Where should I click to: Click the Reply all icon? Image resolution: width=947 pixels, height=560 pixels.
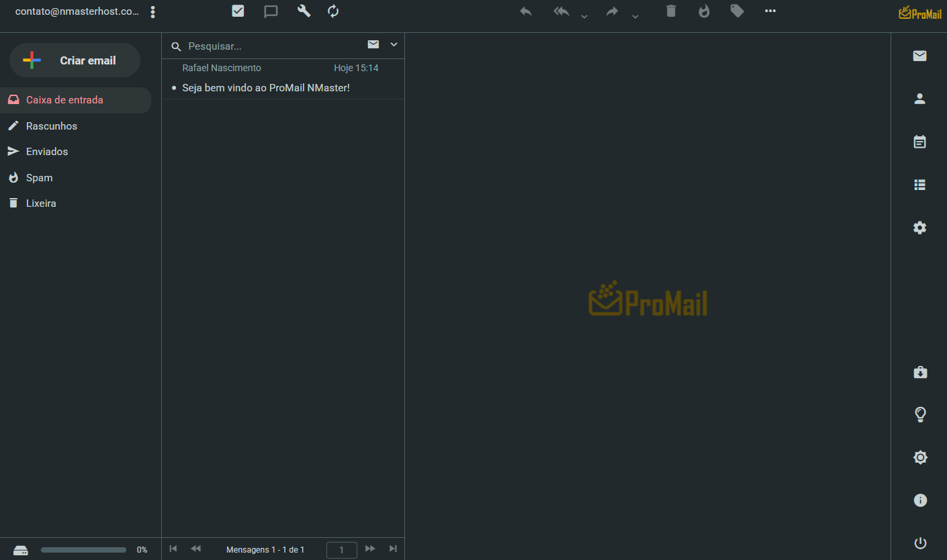(x=561, y=11)
